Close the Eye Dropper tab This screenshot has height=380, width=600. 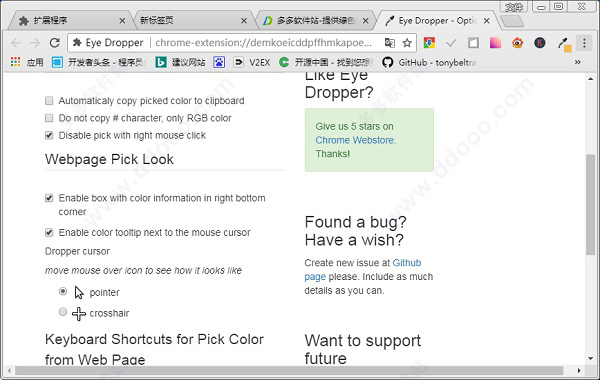[487, 21]
